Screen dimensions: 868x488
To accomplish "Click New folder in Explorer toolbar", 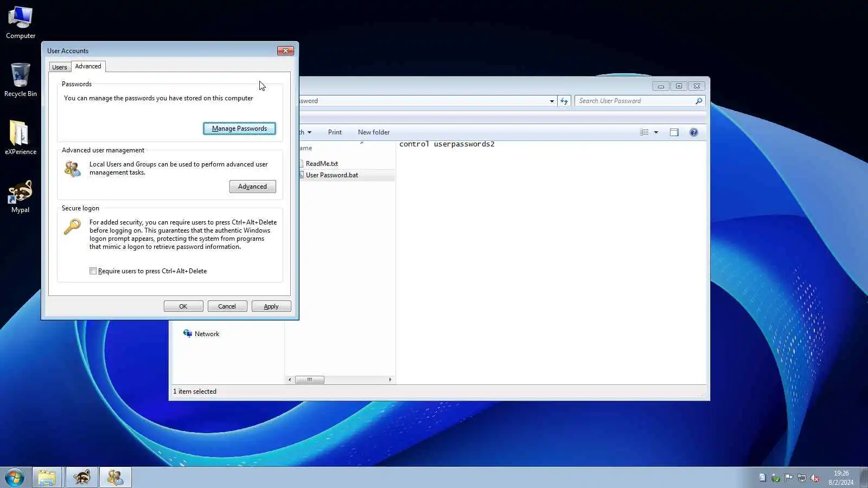I will click(x=374, y=132).
